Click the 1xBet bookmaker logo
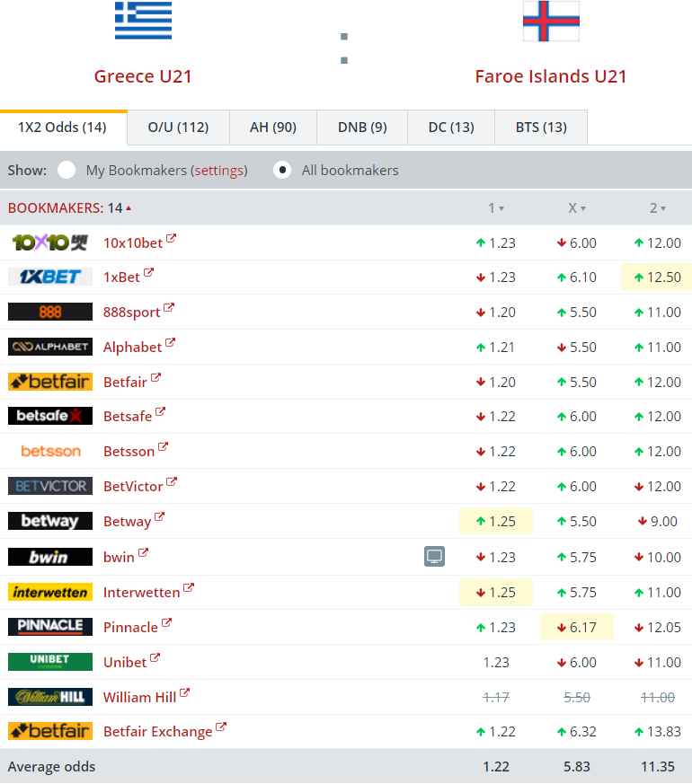Screen dimensions: 692x784 click(50, 277)
